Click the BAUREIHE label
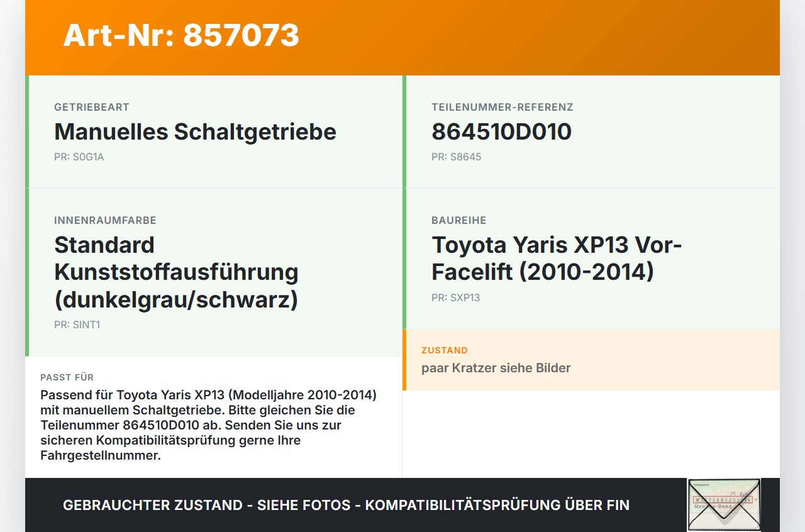 pyautogui.click(x=459, y=221)
